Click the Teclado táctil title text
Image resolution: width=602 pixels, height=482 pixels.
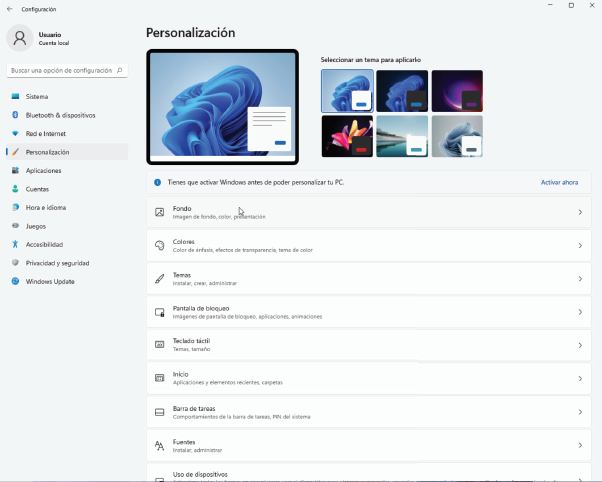point(191,341)
